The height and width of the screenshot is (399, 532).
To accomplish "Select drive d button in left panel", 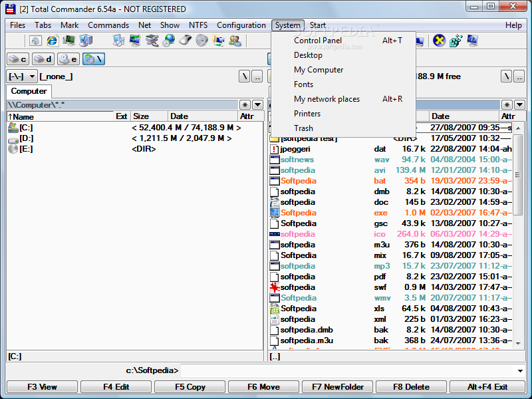I will pos(43,59).
